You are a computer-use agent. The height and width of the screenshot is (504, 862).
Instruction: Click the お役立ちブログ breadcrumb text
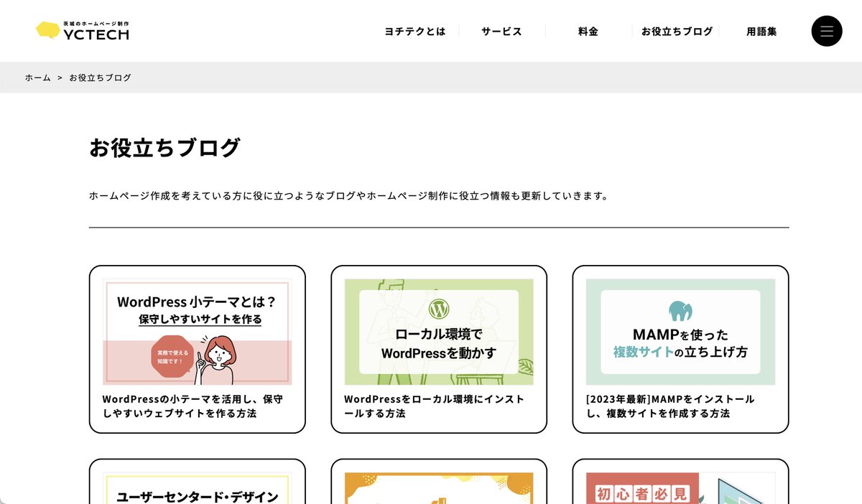coord(100,78)
